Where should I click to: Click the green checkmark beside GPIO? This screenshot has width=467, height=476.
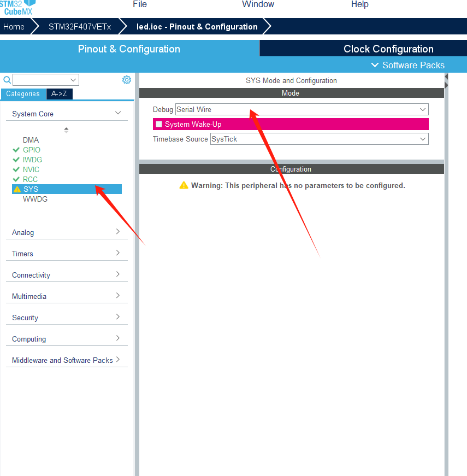16,150
